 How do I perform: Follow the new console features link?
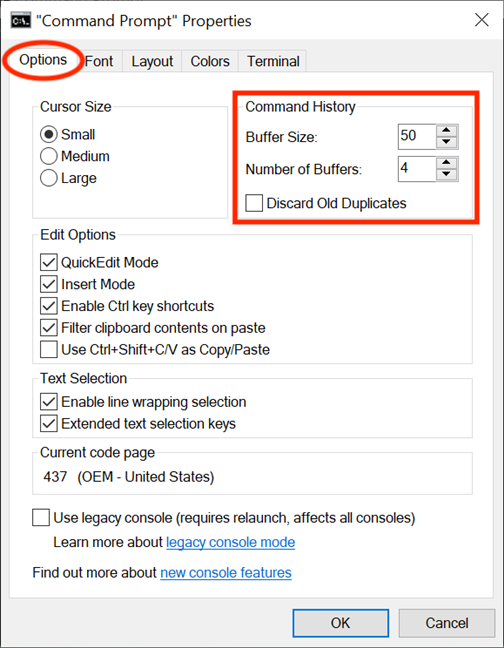pos(226,573)
